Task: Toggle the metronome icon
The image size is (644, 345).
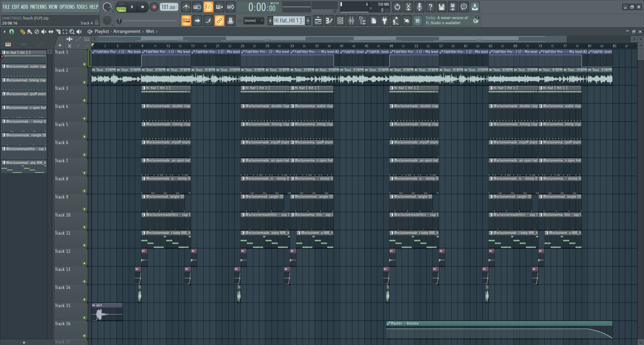Action: pyautogui.click(x=186, y=7)
